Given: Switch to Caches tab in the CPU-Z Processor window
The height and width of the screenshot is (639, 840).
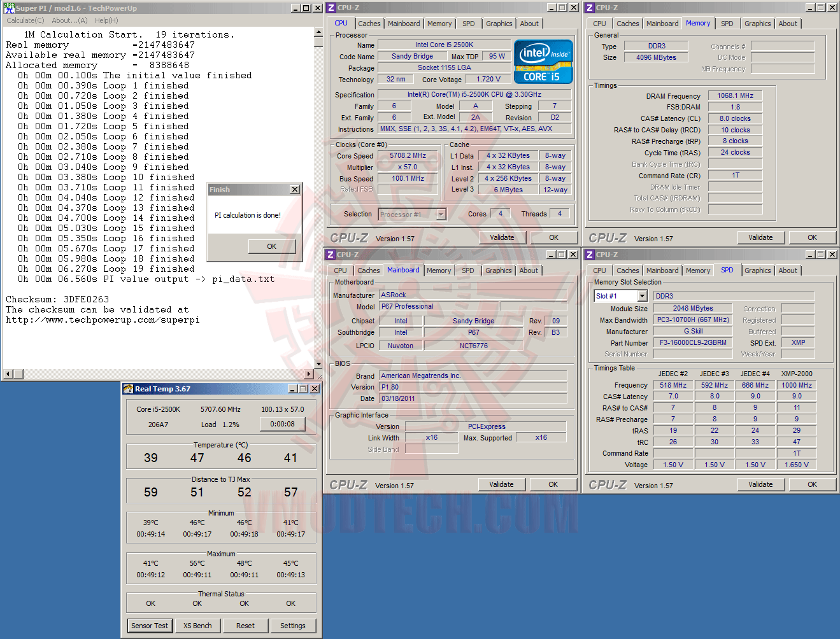Looking at the screenshot, I should (x=369, y=24).
